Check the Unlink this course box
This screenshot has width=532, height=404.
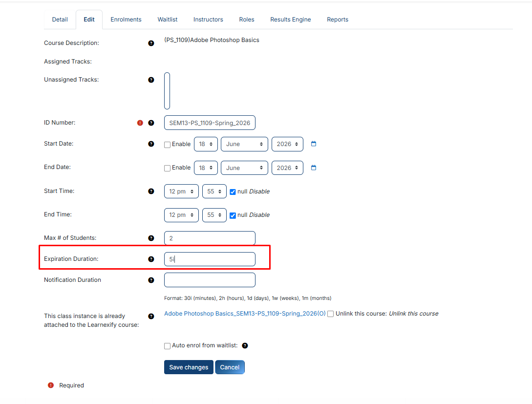pos(330,314)
